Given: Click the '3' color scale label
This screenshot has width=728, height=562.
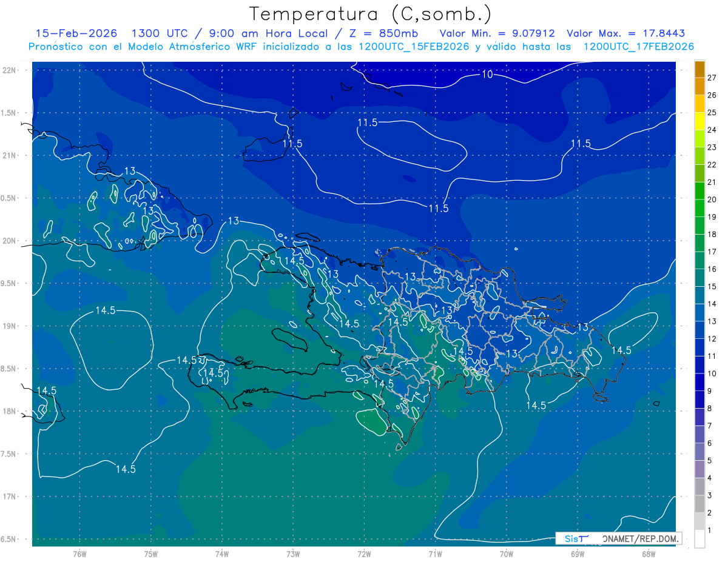Looking at the screenshot, I should 710,495.
